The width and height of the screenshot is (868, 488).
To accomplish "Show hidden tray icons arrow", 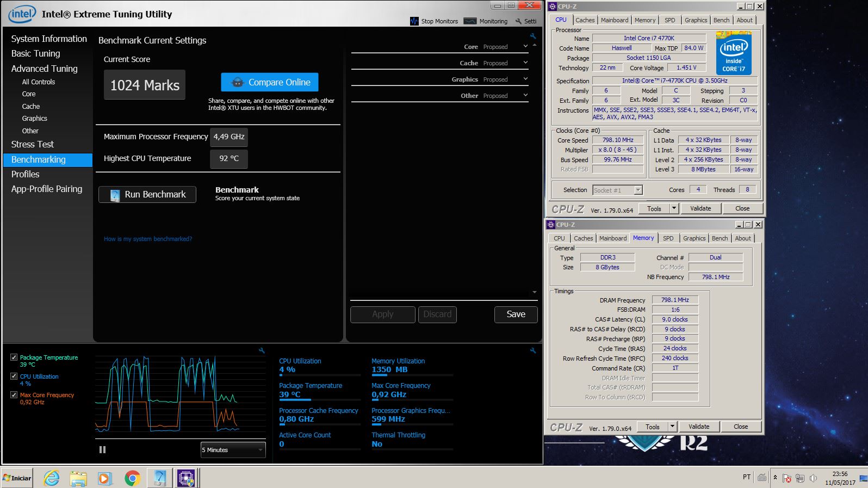I will coord(776,478).
